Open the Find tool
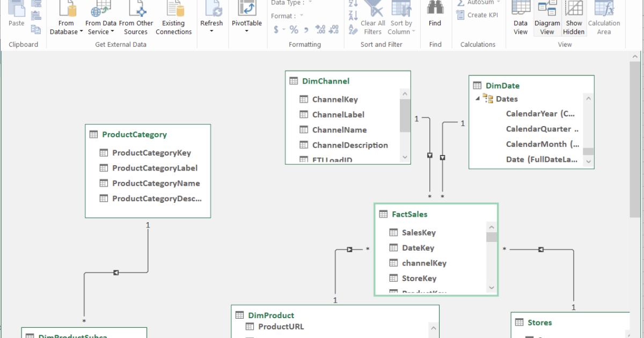This screenshot has width=644, height=338. 435,13
